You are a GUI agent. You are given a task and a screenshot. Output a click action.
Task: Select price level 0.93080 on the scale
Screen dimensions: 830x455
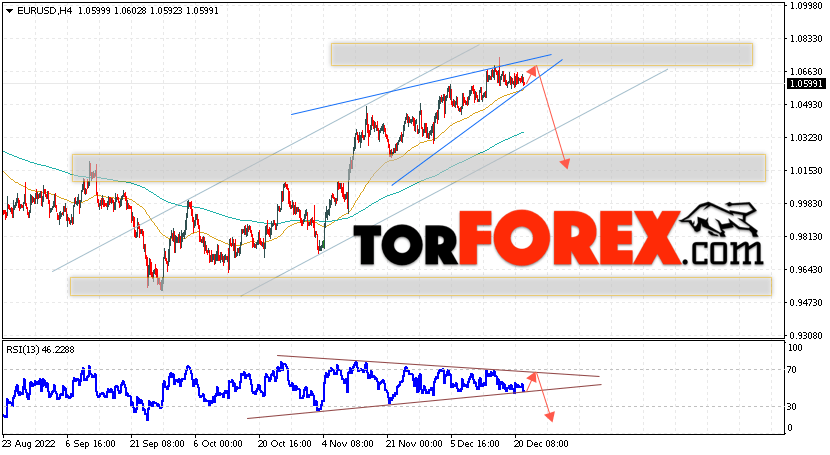tap(806, 335)
